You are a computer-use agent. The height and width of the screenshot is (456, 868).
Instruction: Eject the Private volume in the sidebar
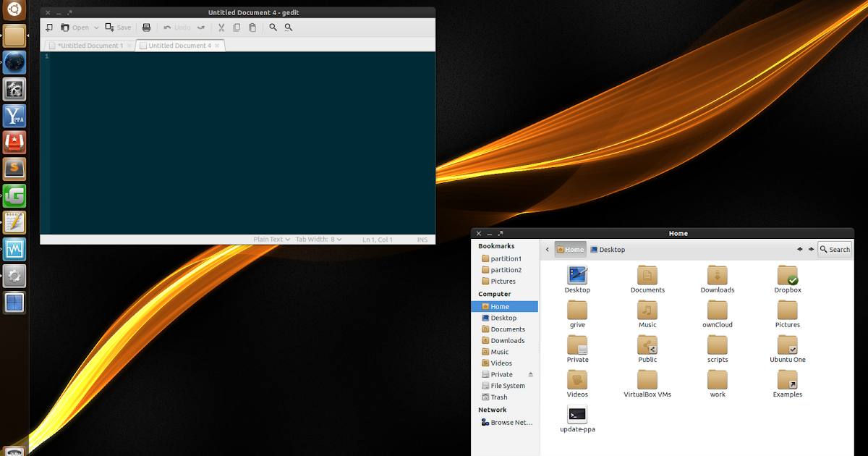531,374
